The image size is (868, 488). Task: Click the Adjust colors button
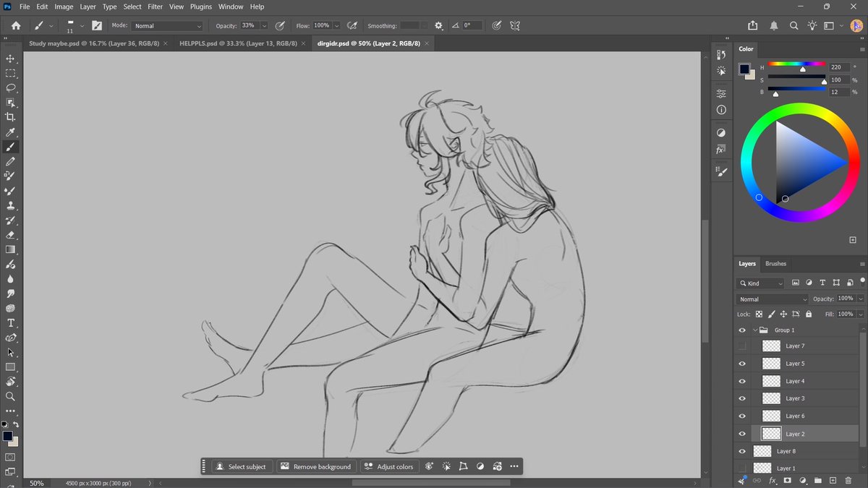388,466
